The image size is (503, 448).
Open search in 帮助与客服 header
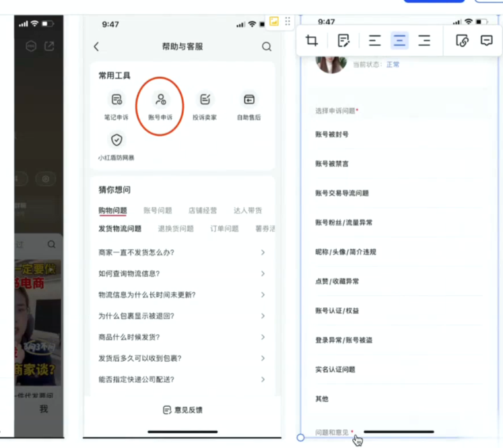point(267,46)
